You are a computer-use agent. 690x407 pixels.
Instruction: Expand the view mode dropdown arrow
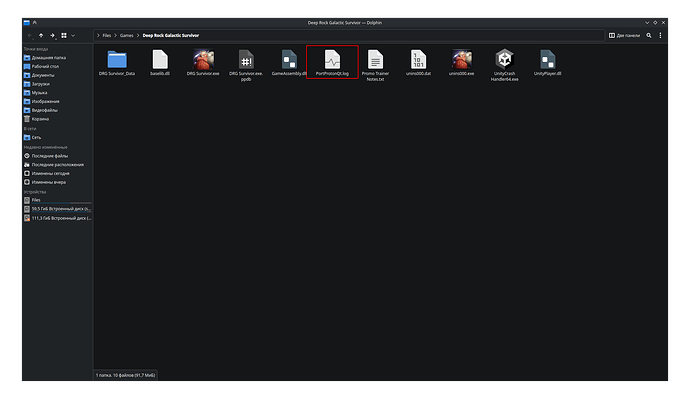pos(73,35)
